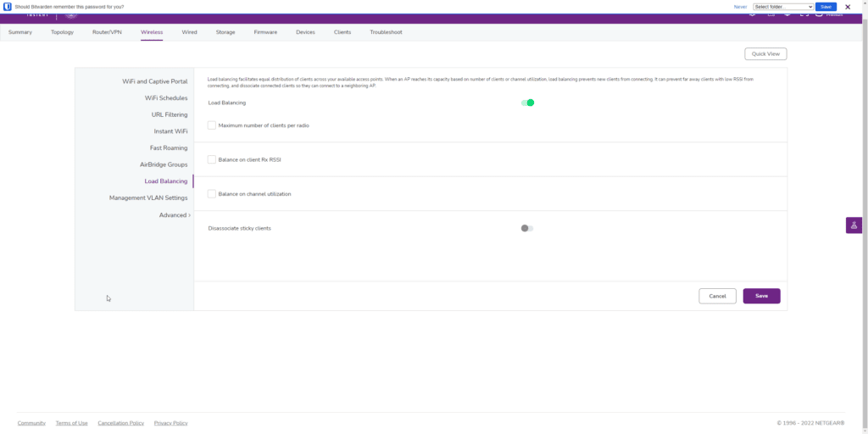Image resolution: width=868 pixels, height=434 pixels.
Task: Turn off the Load Balancing toggle
Action: pos(527,103)
